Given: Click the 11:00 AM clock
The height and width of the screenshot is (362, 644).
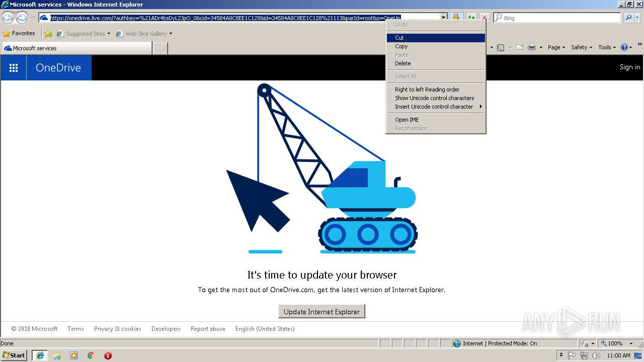Looking at the screenshot, I should (618, 355).
